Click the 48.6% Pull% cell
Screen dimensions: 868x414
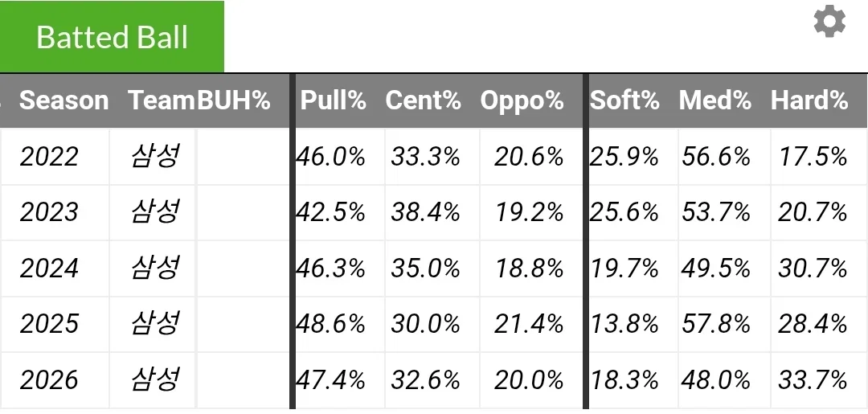coord(338,324)
